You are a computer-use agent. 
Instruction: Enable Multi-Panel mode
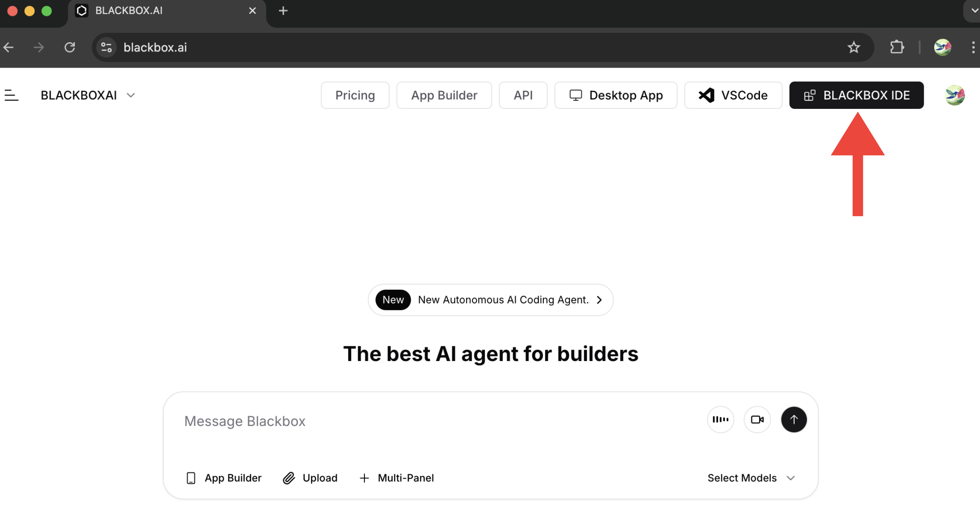(397, 477)
